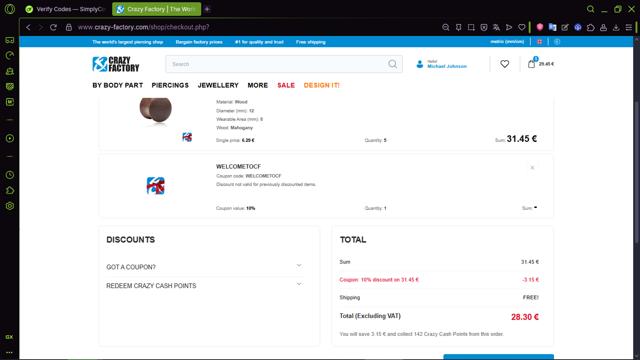
Task: Expand REDEEM CRAZY CASH POINTS section
Action: (204, 286)
